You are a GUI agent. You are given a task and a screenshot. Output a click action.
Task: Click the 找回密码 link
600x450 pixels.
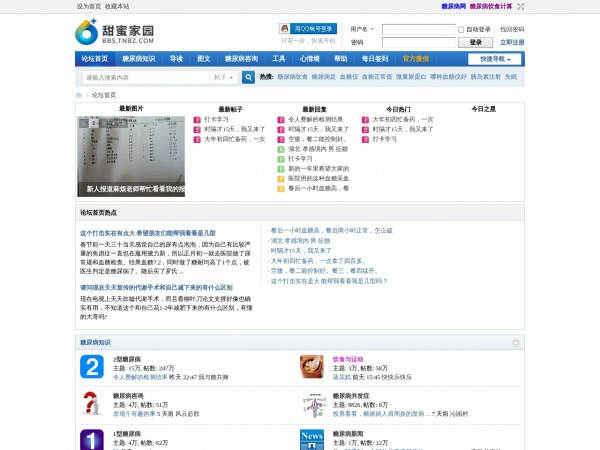[x=512, y=29]
